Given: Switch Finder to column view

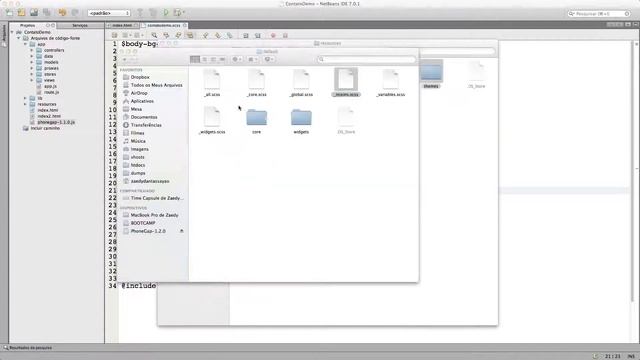Looking at the screenshot, I should 213,60.
